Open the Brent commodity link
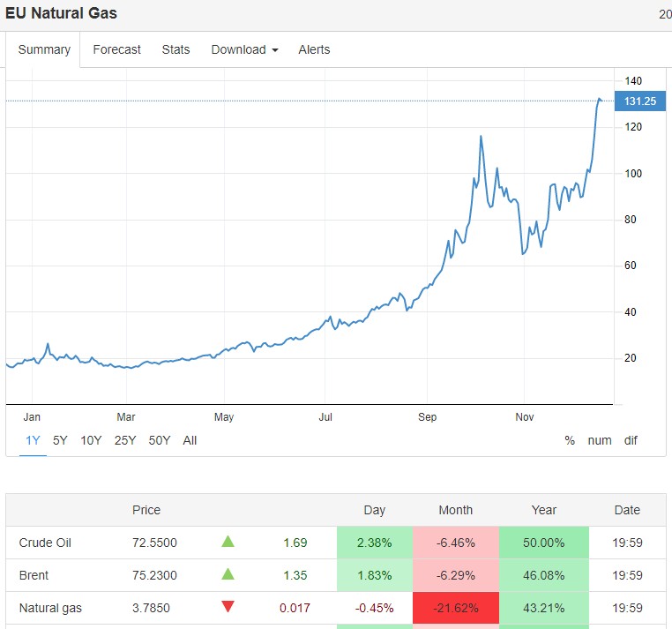Screen dimensions: 672x629 click(x=34, y=575)
